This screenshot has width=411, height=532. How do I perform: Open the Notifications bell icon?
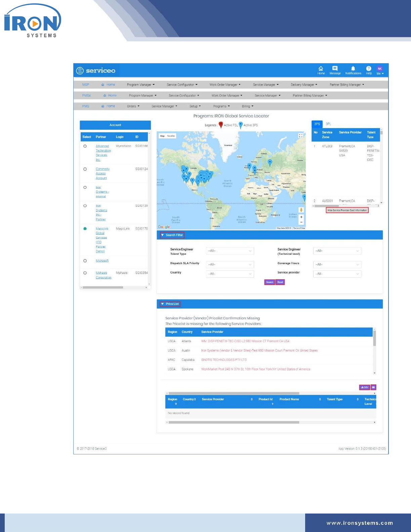353,69
